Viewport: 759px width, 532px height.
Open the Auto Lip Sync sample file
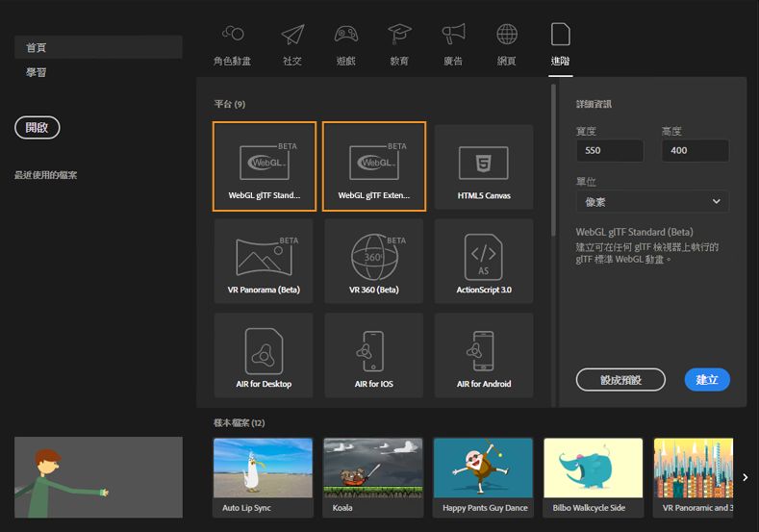coord(263,478)
